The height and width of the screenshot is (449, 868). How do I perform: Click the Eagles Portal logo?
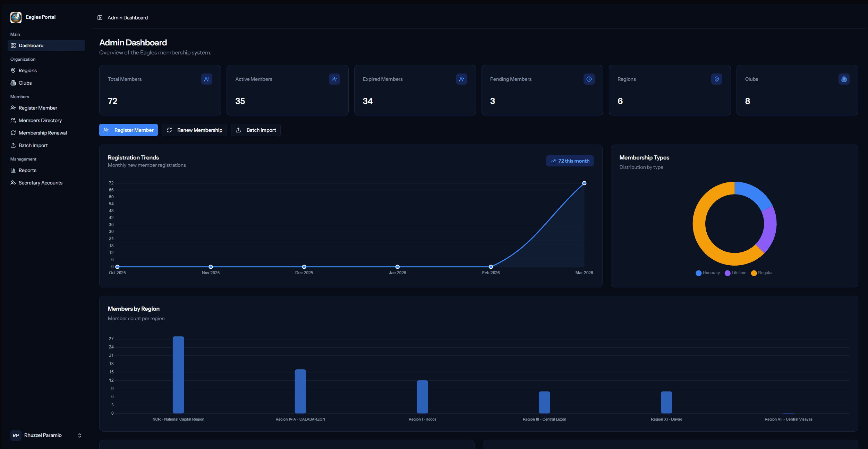(x=16, y=17)
